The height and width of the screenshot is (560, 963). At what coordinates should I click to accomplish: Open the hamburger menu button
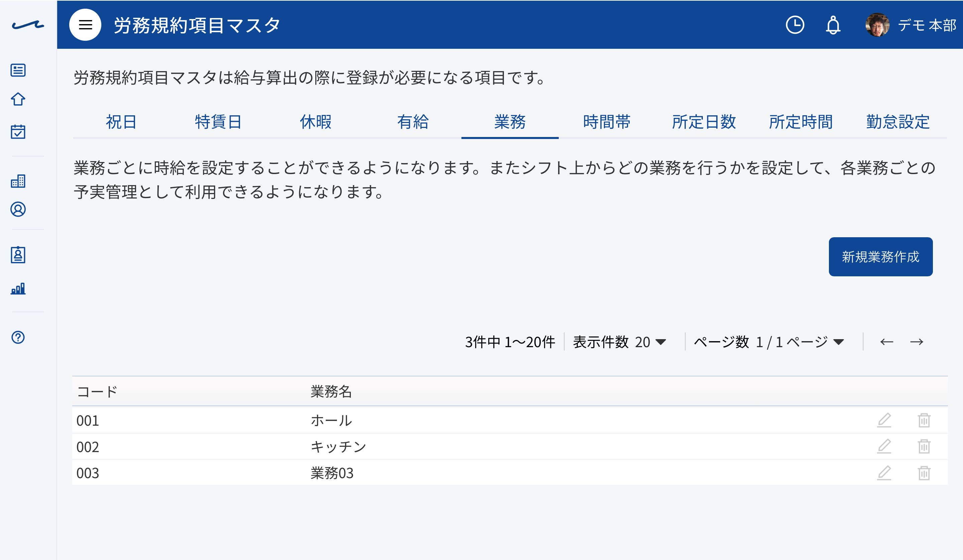(85, 25)
